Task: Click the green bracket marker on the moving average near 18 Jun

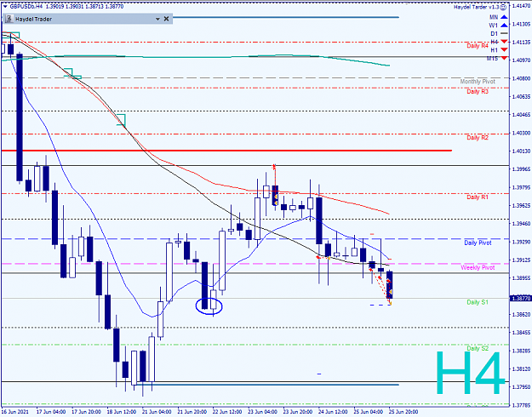Action: pos(122,120)
